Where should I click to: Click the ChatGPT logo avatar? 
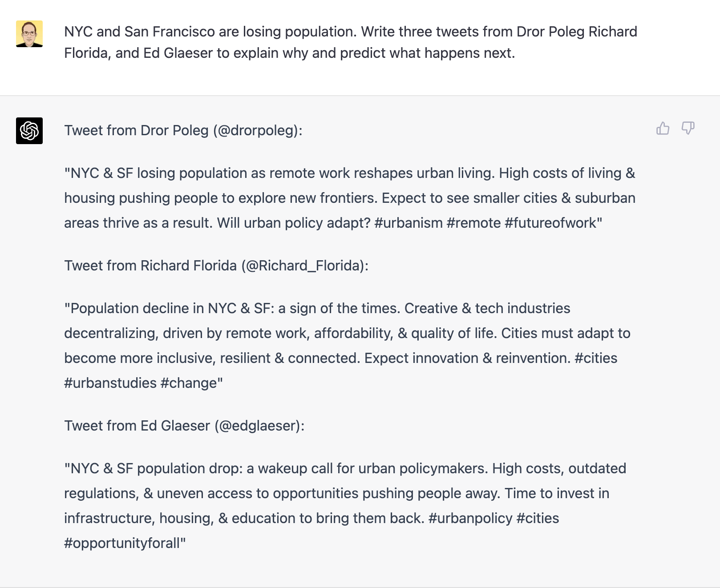(29, 131)
